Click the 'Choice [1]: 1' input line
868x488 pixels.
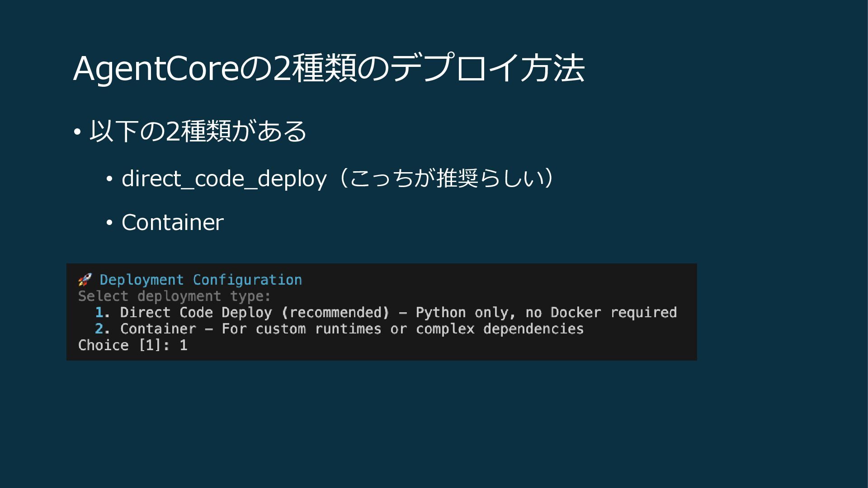[133, 346]
